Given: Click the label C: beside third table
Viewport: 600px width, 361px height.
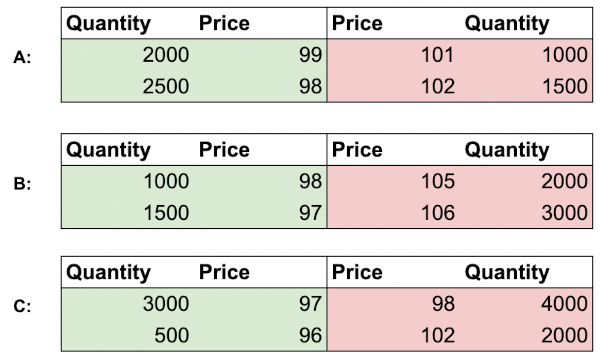Looking at the screenshot, I should pos(22,307).
